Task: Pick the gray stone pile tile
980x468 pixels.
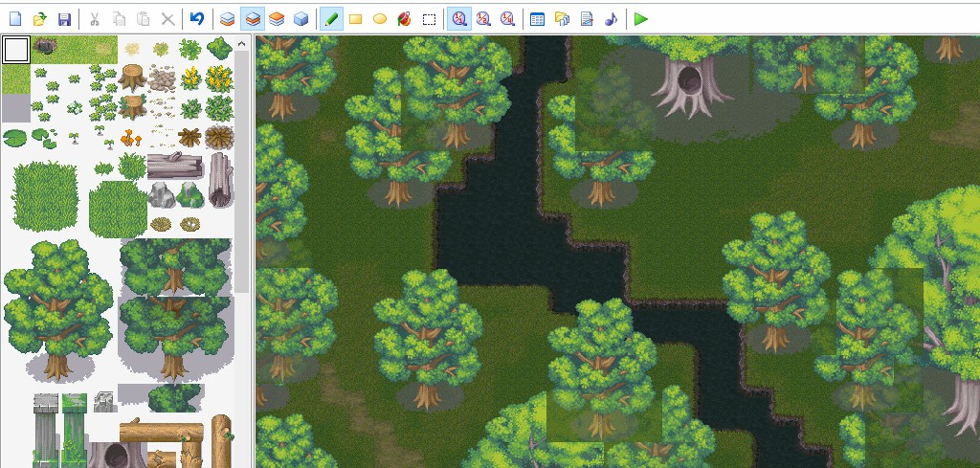Action: click(x=162, y=78)
